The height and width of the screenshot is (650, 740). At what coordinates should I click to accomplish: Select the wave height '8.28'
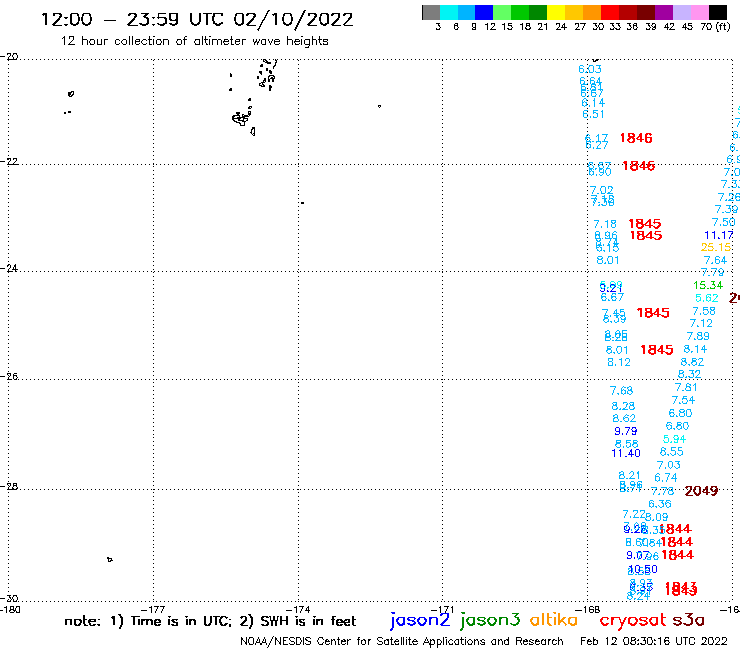623,406
